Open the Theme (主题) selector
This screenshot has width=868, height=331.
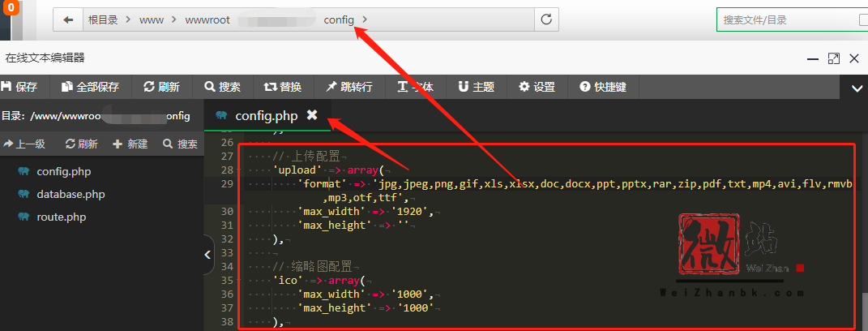(x=476, y=87)
